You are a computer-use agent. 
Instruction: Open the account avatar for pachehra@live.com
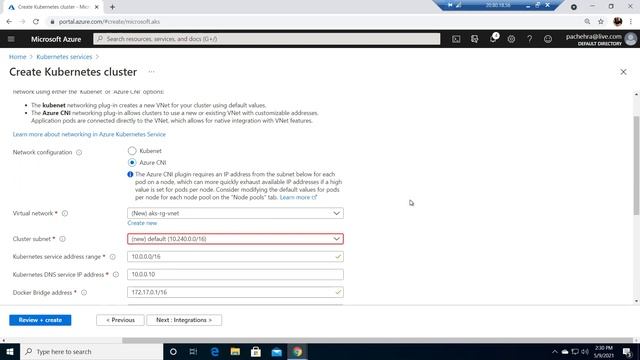[x=630, y=39]
